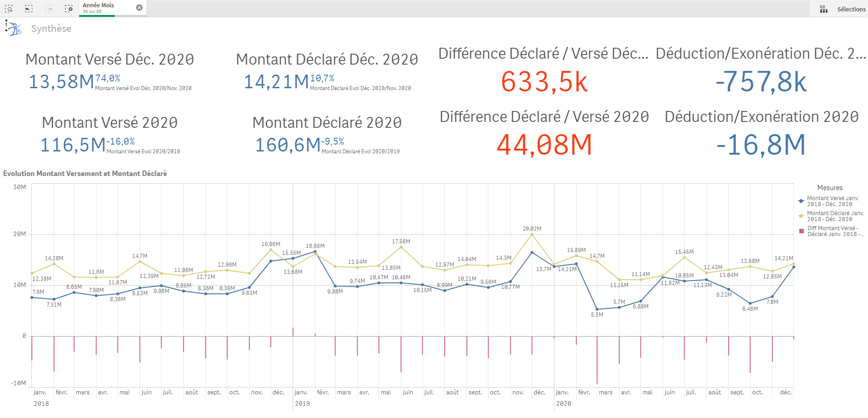The height and width of the screenshot is (418, 868).
Task: Clear all selections
Action: (x=69, y=9)
